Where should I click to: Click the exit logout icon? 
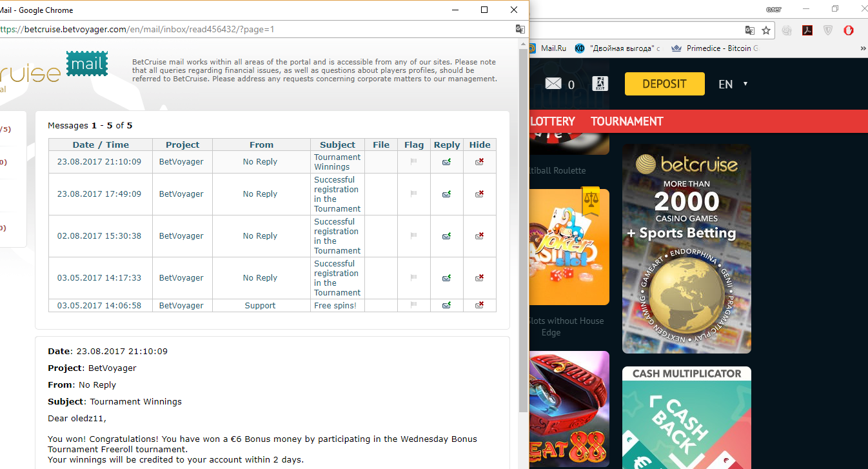pyautogui.click(x=600, y=84)
